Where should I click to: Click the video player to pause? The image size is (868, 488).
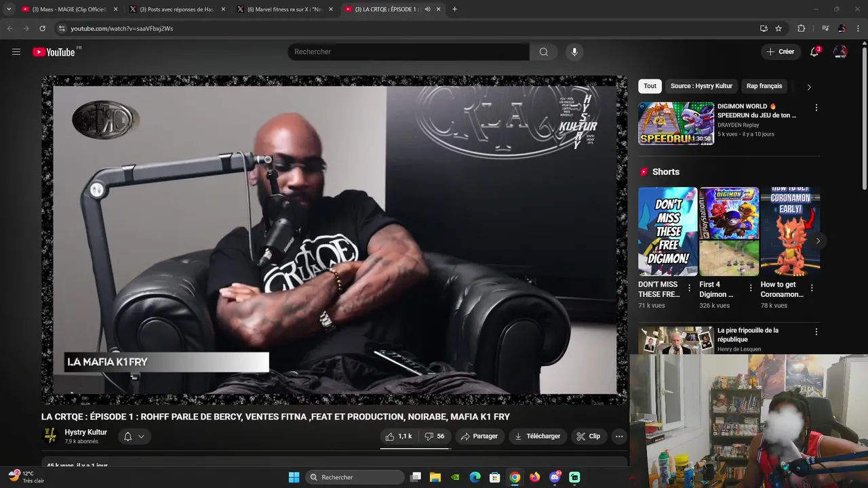(x=334, y=239)
